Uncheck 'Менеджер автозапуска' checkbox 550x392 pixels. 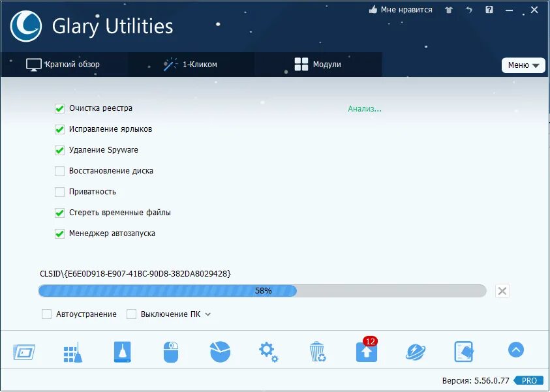[x=59, y=234]
